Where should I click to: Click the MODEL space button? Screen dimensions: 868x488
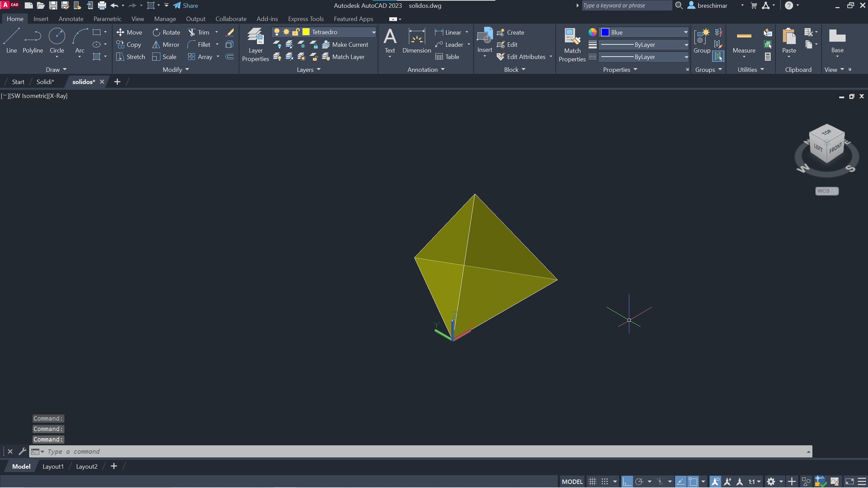572,481
